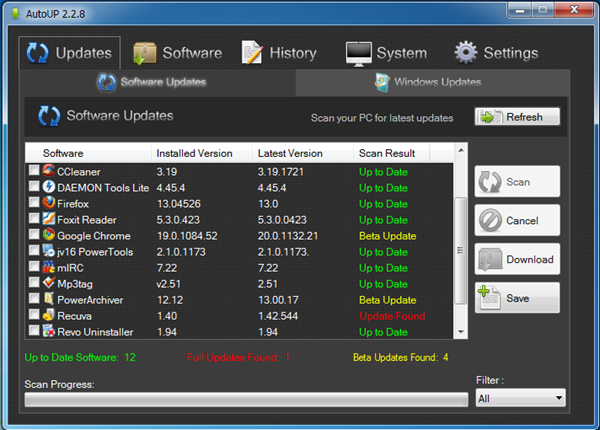Click the Google Chrome icon in list
600x430 pixels.
[48, 235]
